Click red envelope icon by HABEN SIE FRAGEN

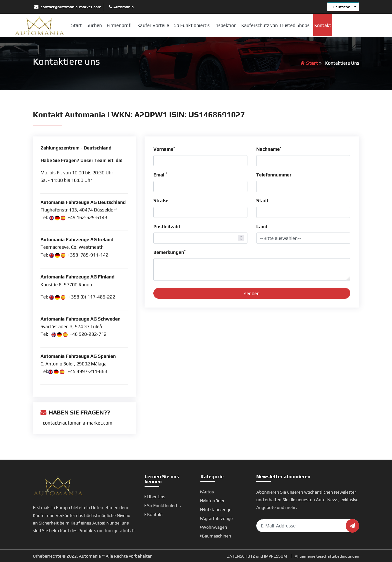(x=43, y=413)
